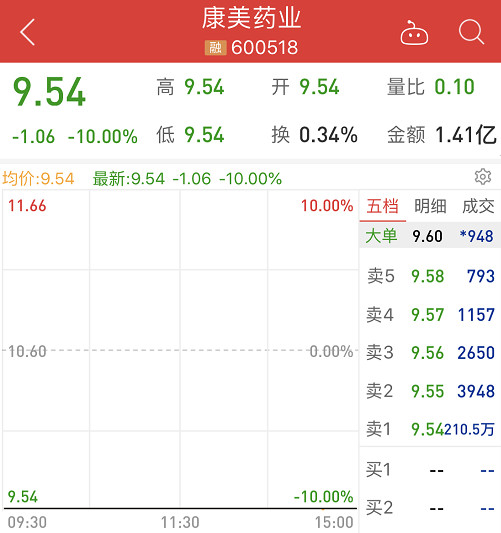
Task: Select the 卖5 price 9.58 row
Action: click(x=430, y=276)
